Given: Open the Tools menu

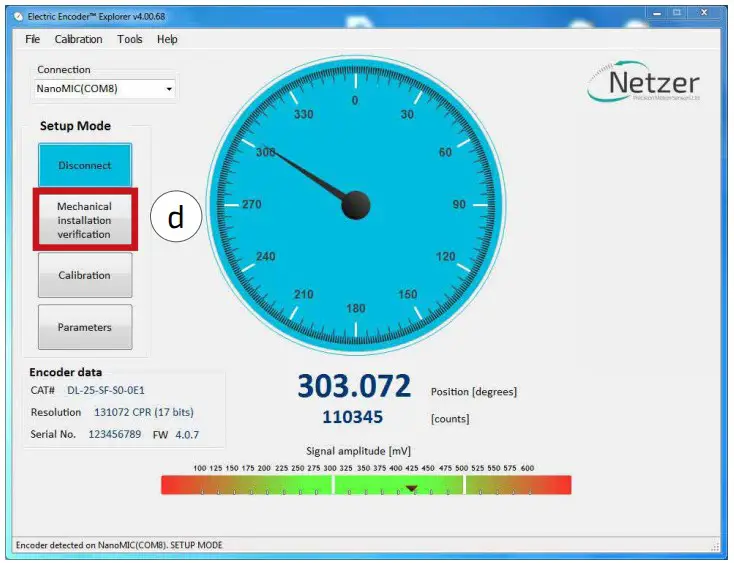Looking at the screenshot, I should 130,39.
